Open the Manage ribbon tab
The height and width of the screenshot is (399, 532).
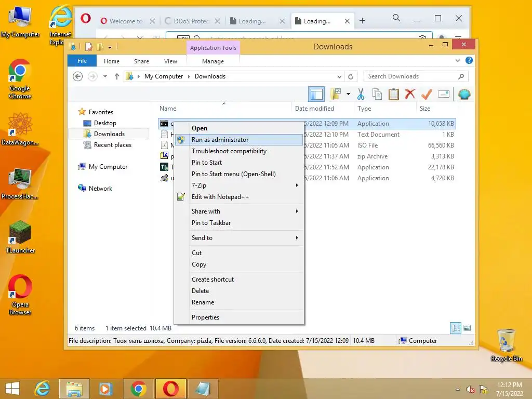(213, 61)
